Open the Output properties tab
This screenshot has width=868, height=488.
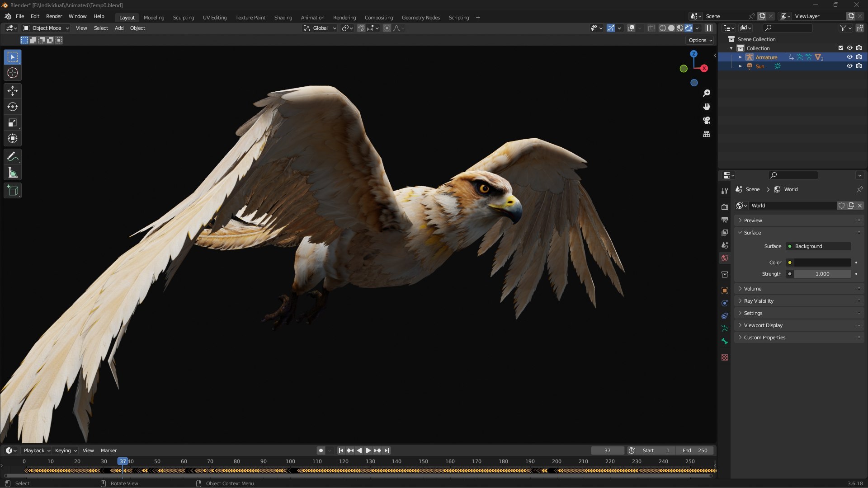[x=725, y=220]
